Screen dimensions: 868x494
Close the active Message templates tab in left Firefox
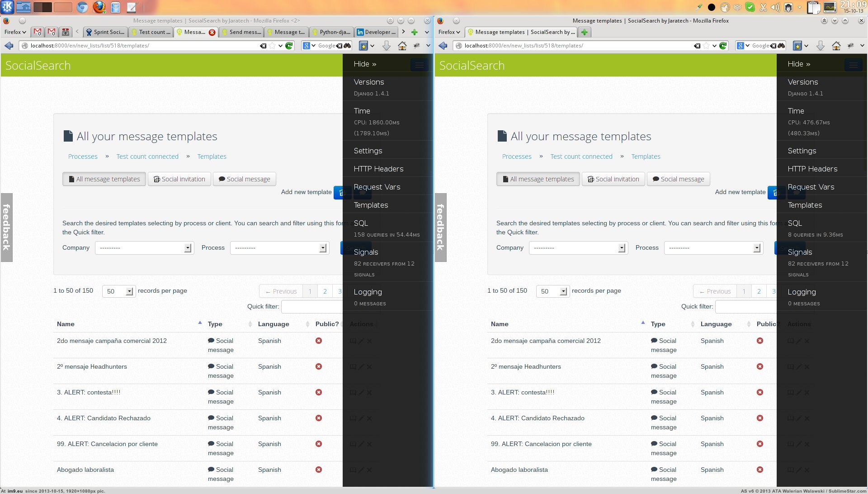[x=212, y=32]
